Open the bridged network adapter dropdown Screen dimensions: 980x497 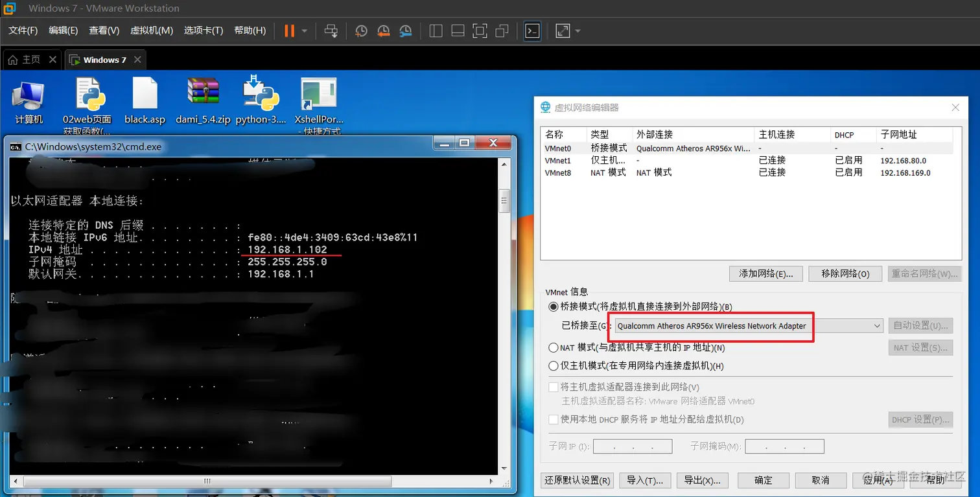(877, 325)
